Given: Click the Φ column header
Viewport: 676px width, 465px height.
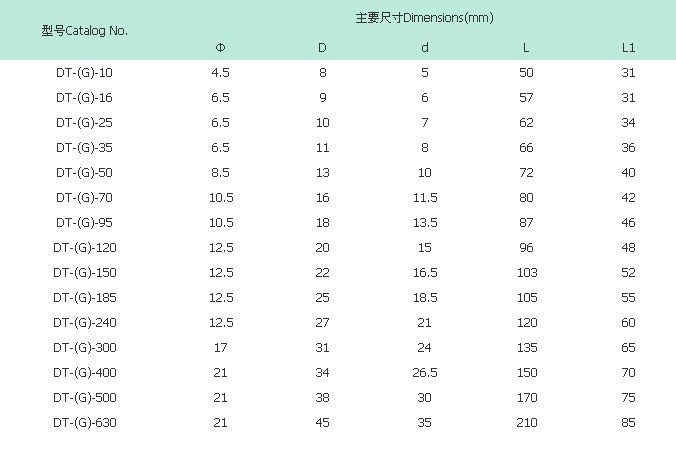Looking at the screenshot, I should coord(221,47).
